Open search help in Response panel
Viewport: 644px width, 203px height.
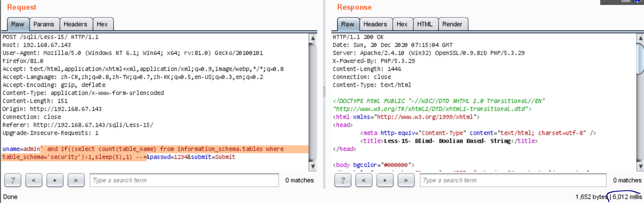click(343, 180)
